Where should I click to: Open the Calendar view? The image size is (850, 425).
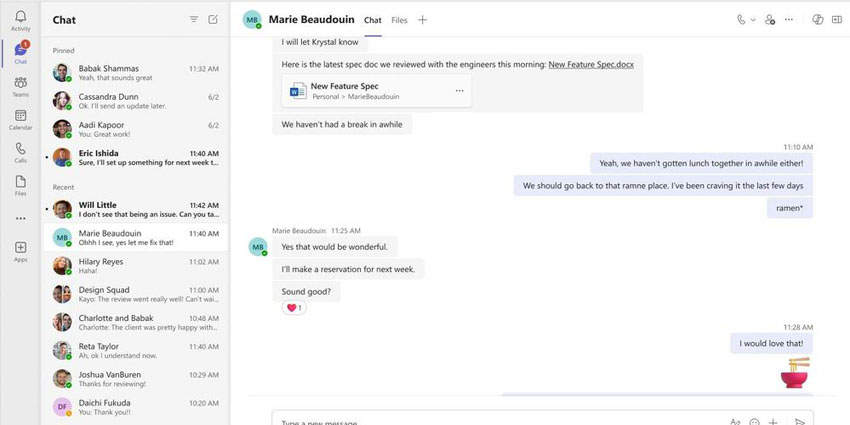pyautogui.click(x=20, y=120)
